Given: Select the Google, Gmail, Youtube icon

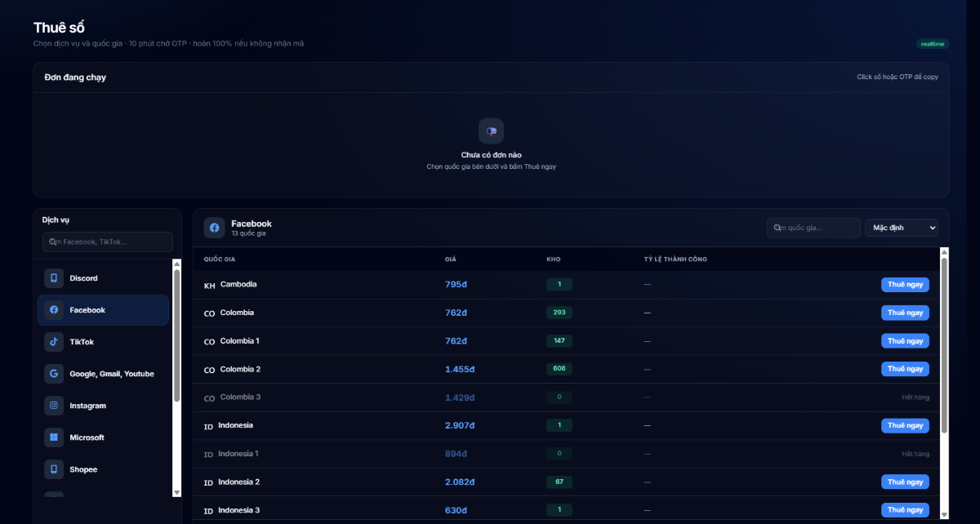Looking at the screenshot, I should 54,374.
